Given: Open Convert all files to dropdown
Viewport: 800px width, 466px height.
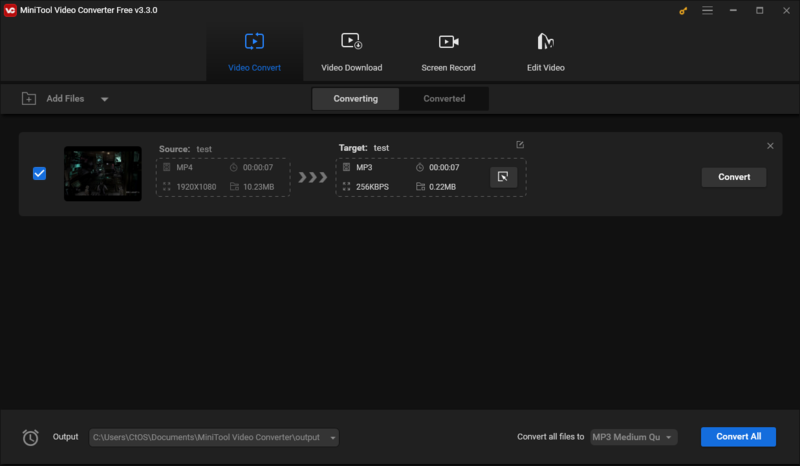Looking at the screenshot, I should click(634, 437).
